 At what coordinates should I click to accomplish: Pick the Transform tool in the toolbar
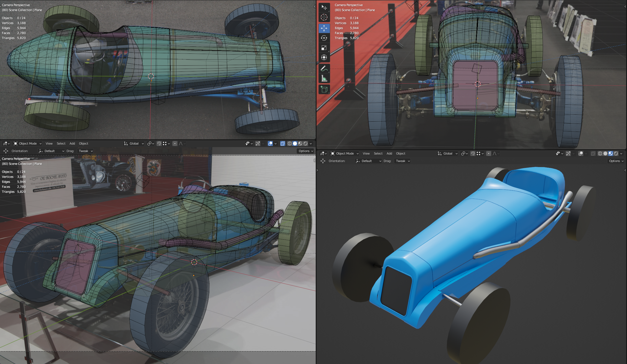[324, 57]
